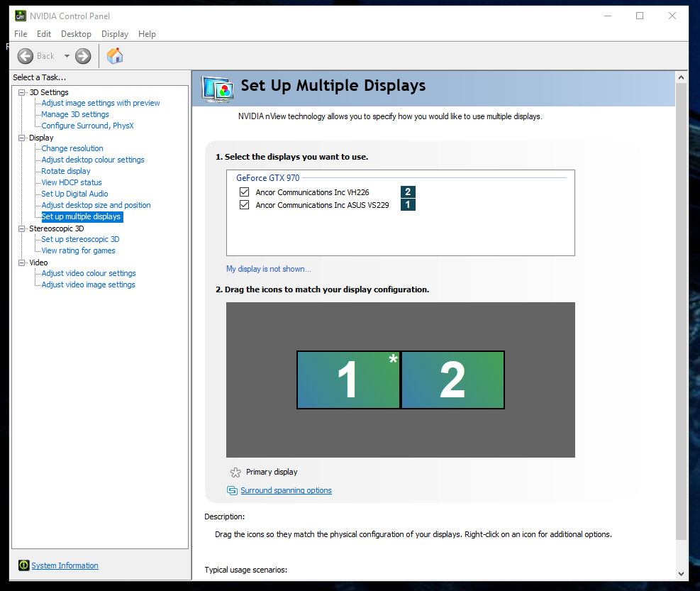Screen dimensions: 700x591
Task: Collapse the Display tree node
Action: click(x=21, y=138)
